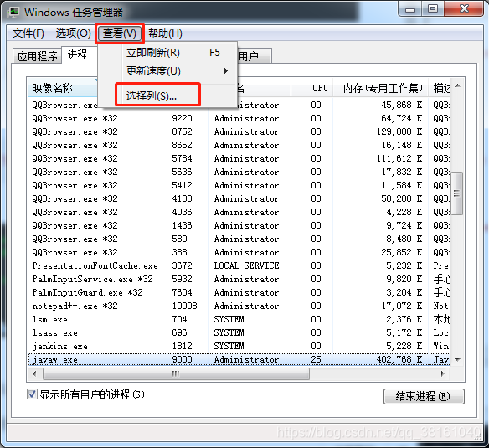This screenshot has height=448, width=489.
Task: Select the lsm.exe process row
Action: 239,319
